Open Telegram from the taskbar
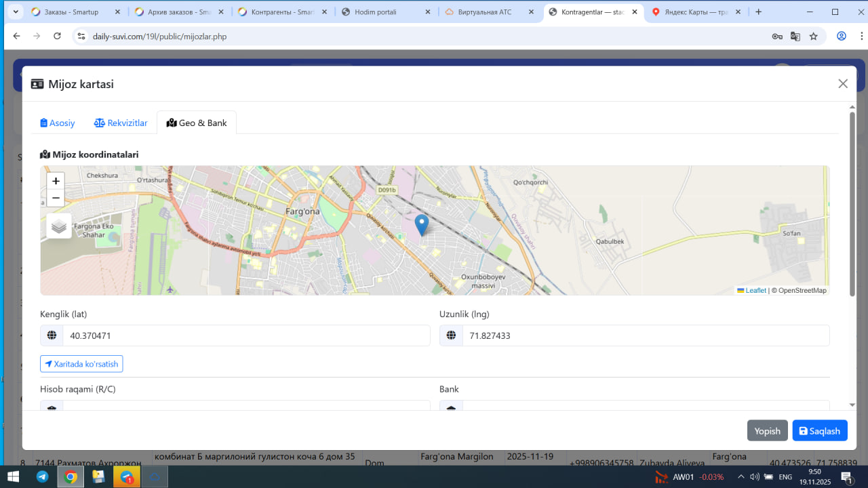Screen dimensions: 868x488 (42, 476)
